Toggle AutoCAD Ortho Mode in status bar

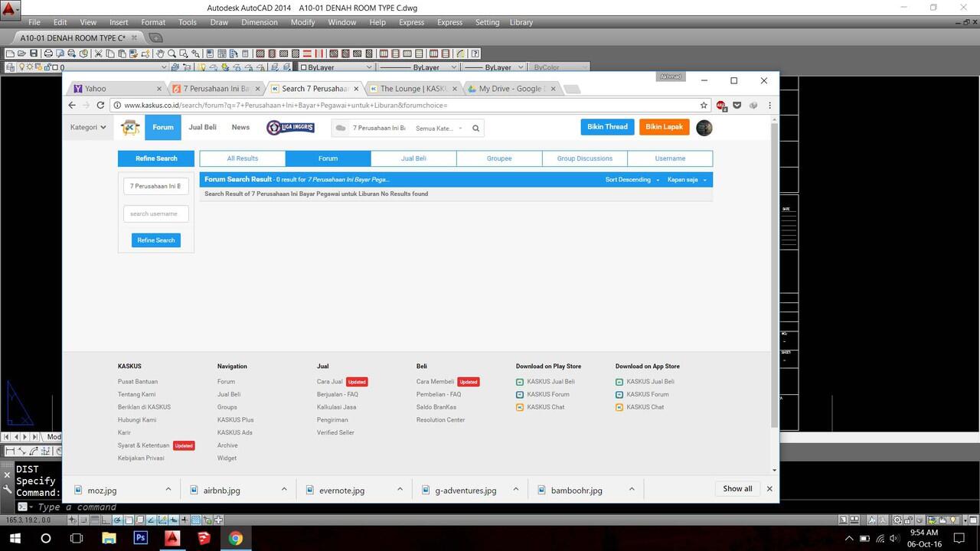tap(106, 520)
